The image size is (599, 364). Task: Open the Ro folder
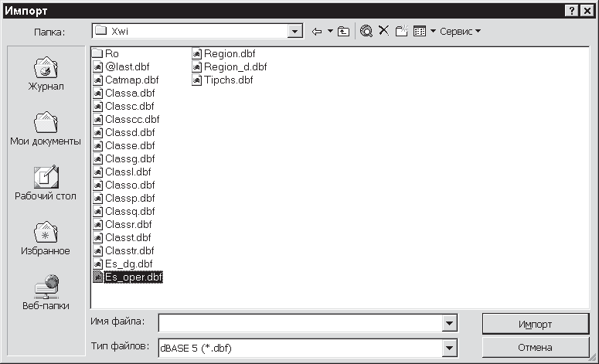click(x=111, y=54)
